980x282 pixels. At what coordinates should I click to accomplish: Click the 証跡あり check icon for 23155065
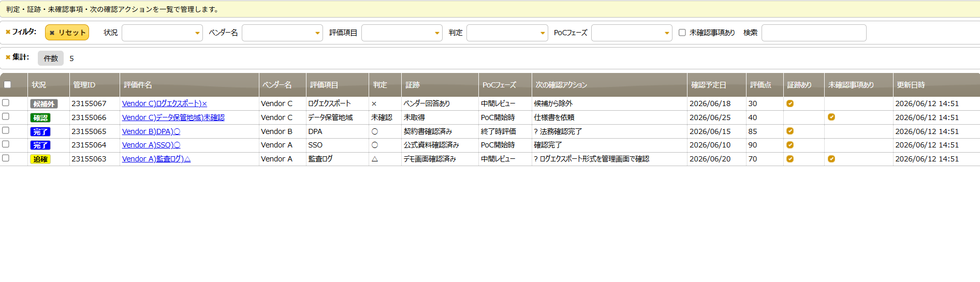tap(790, 131)
